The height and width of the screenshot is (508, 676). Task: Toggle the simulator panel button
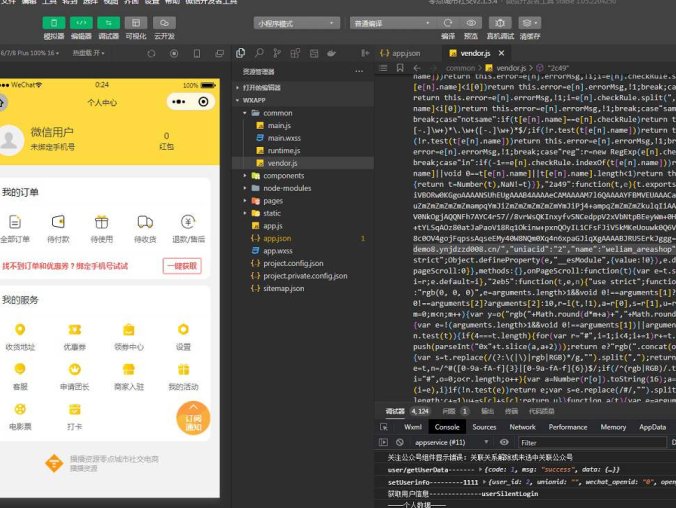click(54, 23)
